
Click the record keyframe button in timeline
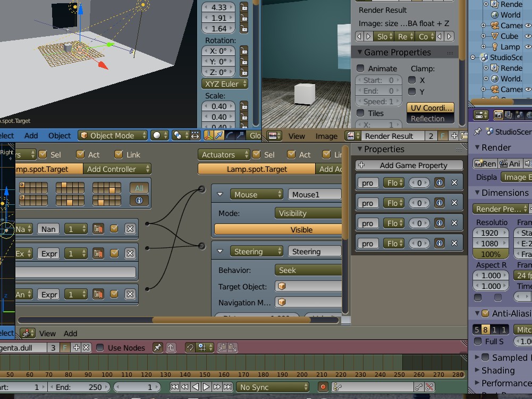[x=323, y=387]
